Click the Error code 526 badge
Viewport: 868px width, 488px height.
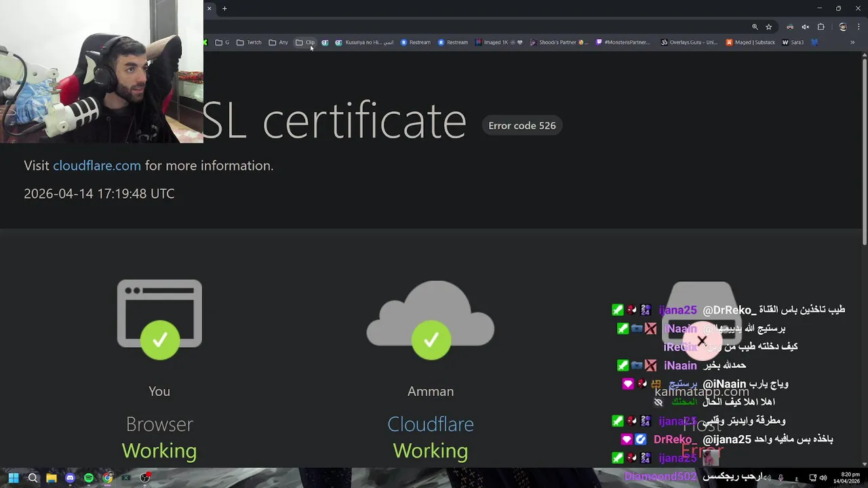coord(522,125)
